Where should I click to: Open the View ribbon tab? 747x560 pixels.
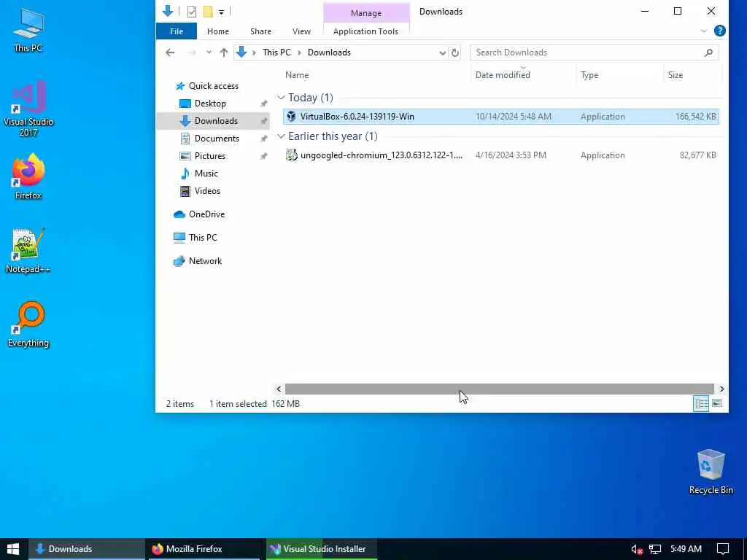(x=301, y=31)
